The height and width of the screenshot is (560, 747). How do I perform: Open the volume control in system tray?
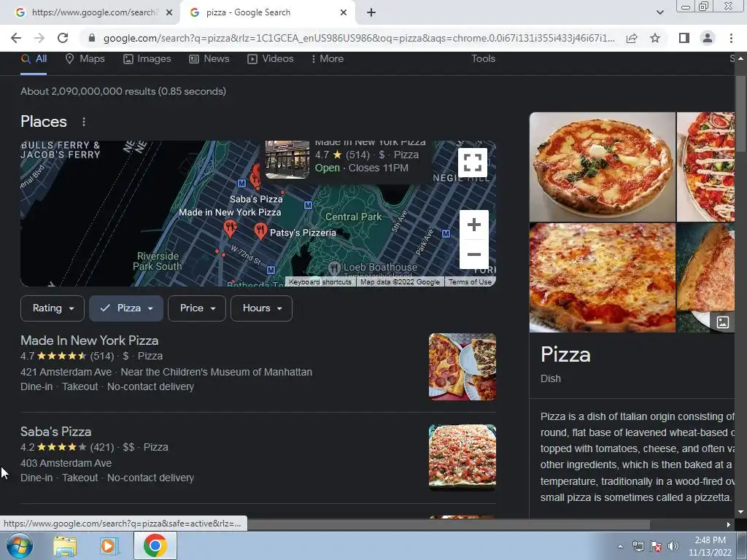pyautogui.click(x=673, y=546)
